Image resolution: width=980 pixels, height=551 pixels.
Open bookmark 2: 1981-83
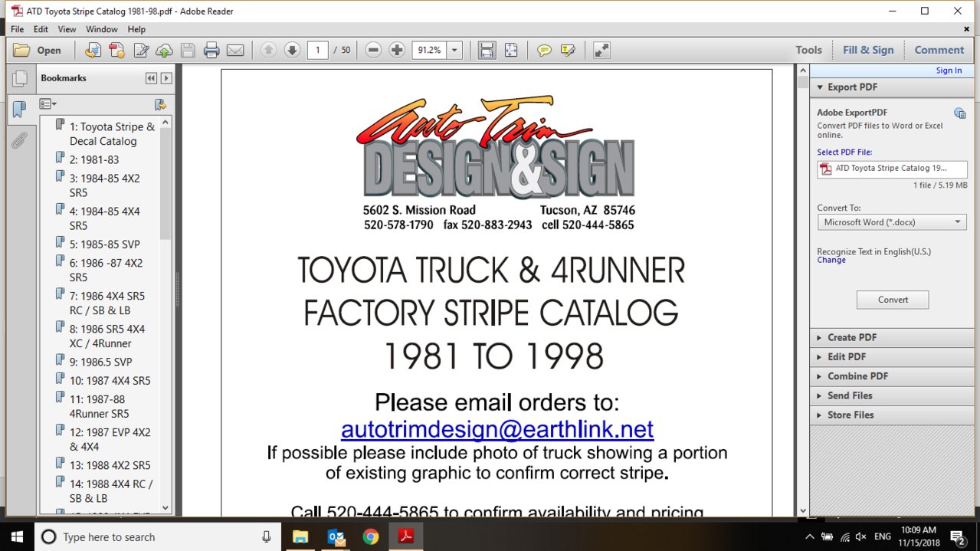tap(94, 159)
